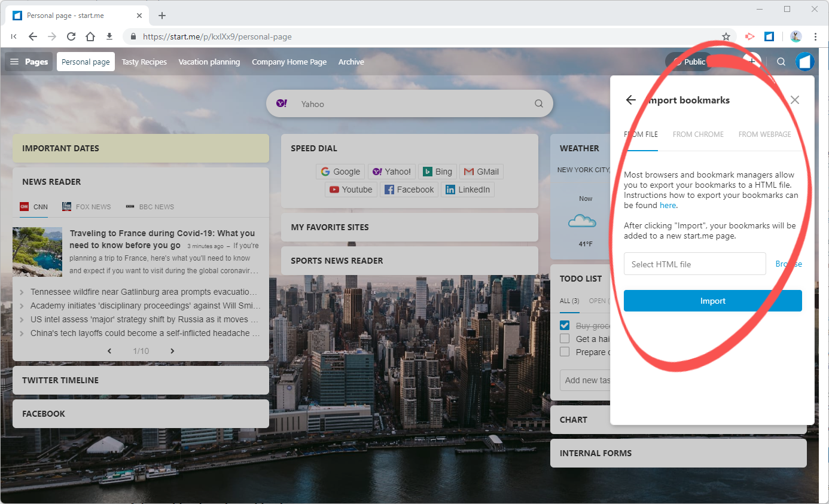The height and width of the screenshot is (504, 829).
Task: Go to next news page arrow
Action: click(x=172, y=351)
